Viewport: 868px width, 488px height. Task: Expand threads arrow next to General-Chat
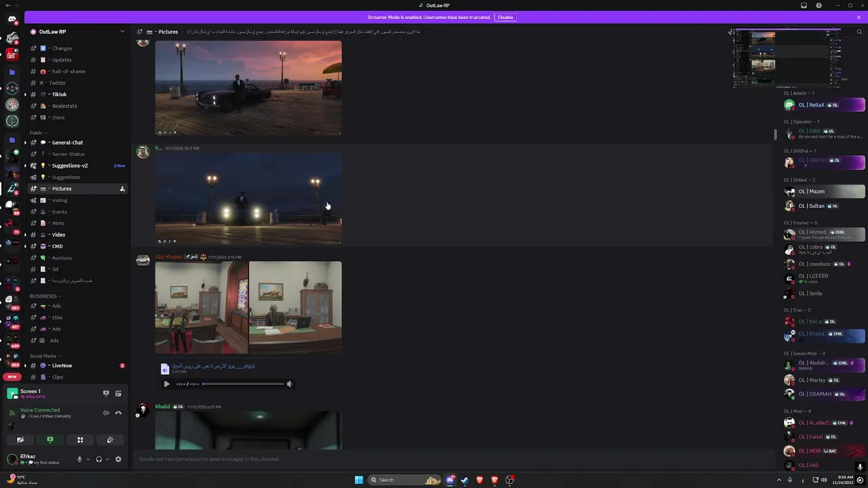point(25,142)
